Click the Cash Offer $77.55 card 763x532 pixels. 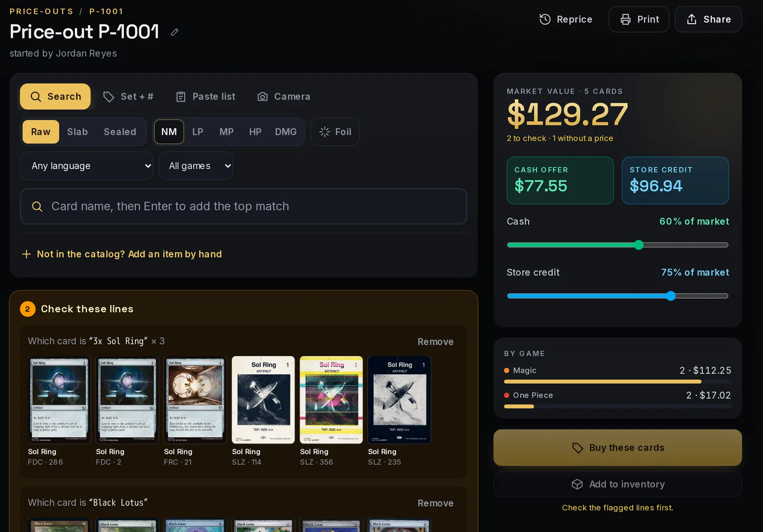pyautogui.click(x=560, y=181)
